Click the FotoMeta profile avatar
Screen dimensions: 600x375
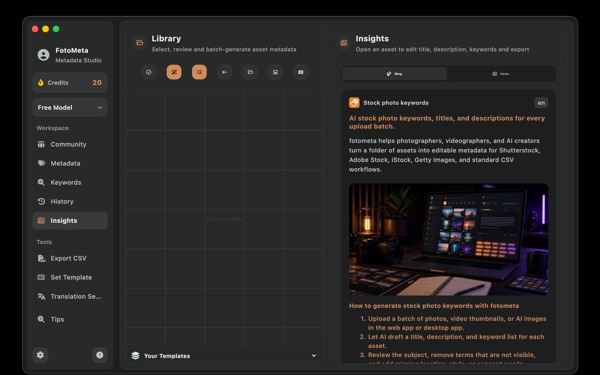coord(43,55)
